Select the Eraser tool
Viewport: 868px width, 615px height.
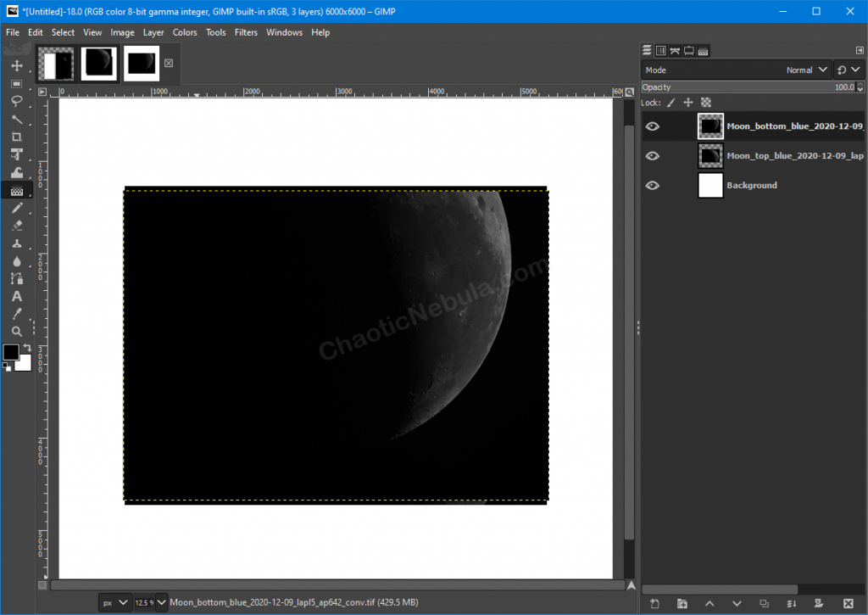coord(17,226)
